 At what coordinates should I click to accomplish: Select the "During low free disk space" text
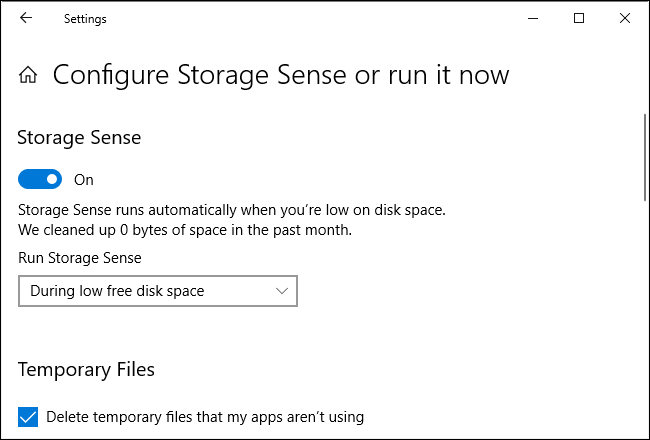tap(117, 291)
